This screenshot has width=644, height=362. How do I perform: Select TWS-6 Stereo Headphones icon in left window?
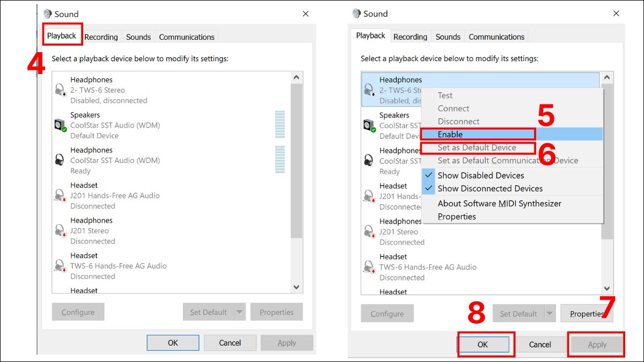[60, 90]
